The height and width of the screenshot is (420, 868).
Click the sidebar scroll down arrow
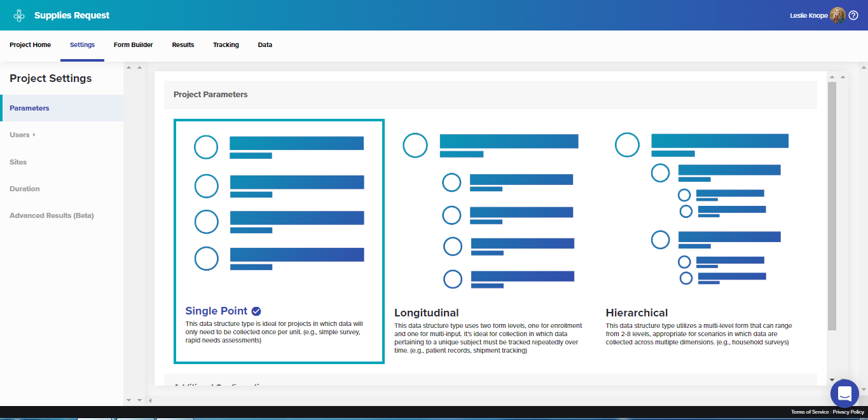click(x=129, y=400)
